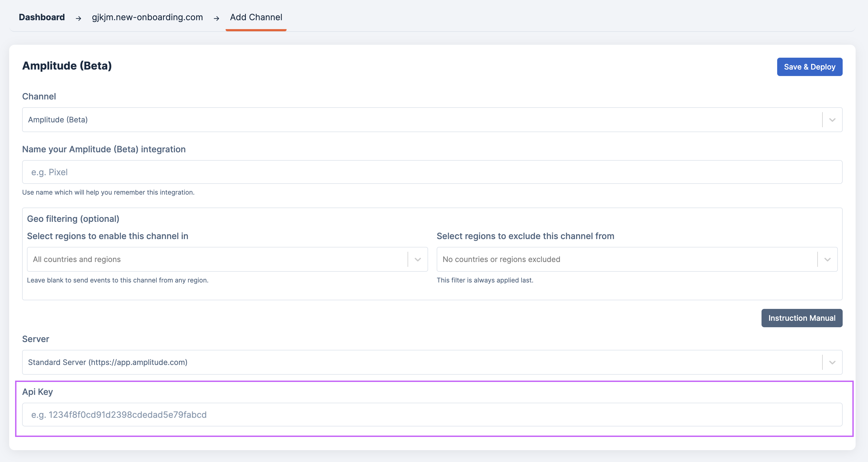Open excluded regions chevron arrow
Viewport: 868px width, 462px height.
(x=827, y=259)
